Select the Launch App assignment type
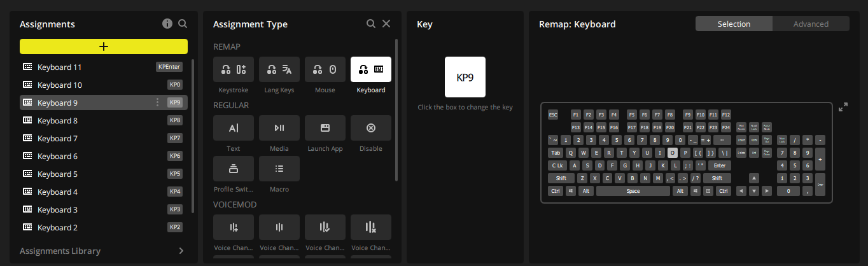This screenshot has height=266, width=868. [x=325, y=128]
